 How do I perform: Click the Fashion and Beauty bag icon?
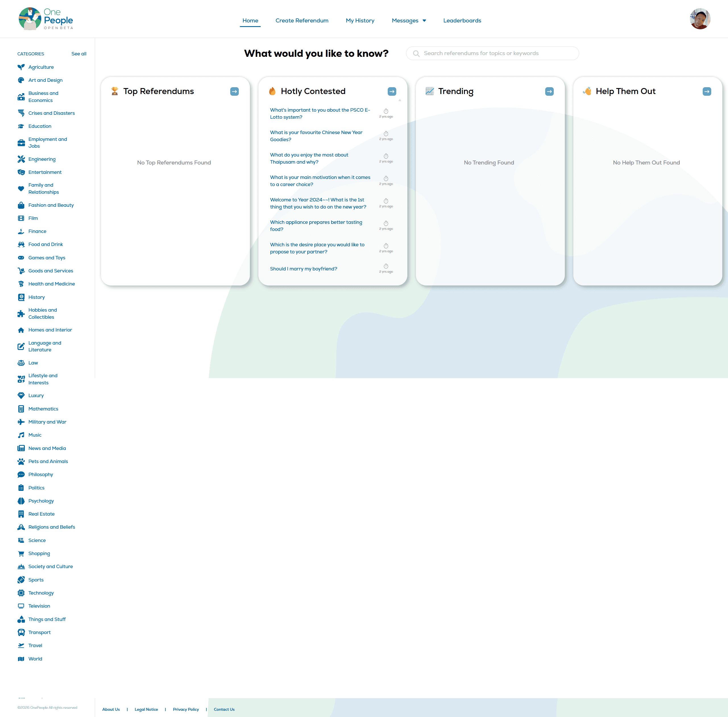tap(21, 205)
